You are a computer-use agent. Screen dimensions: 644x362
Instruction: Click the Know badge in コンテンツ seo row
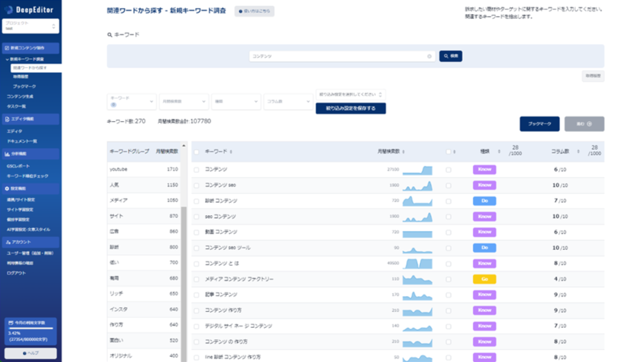point(484,185)
